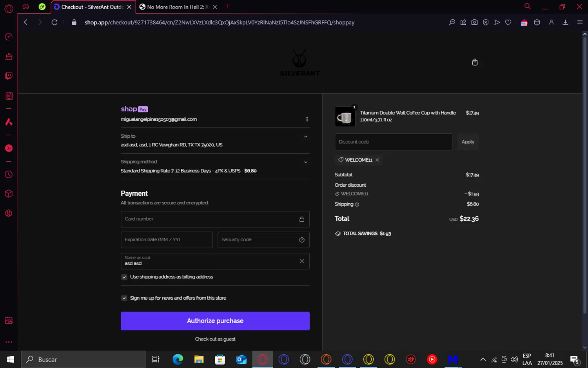588x368 pixels.
Task: Open the History clock icon in sidebar
Action: point(9,175)
